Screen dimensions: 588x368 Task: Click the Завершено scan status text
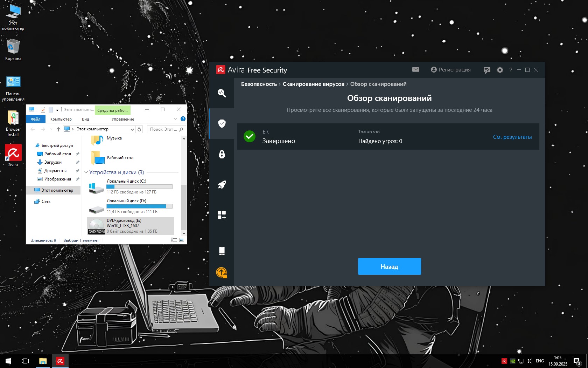[x=279, y=141]
